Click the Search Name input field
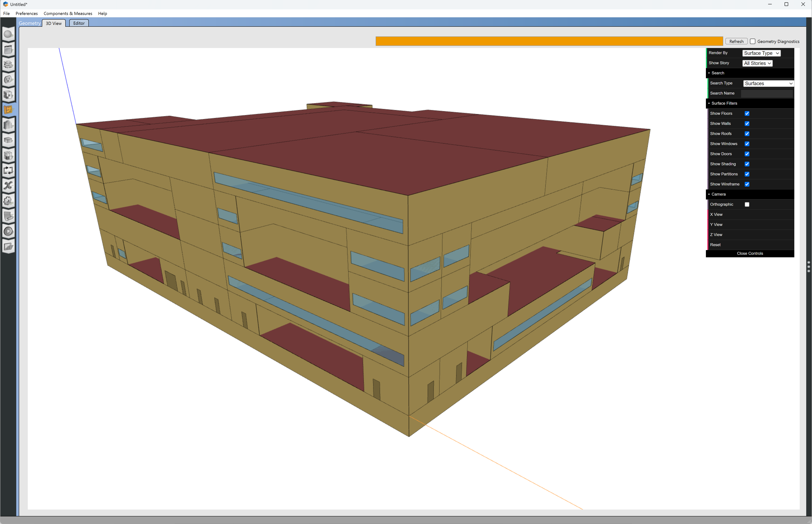The image size is (812, 524). [767, 93]
